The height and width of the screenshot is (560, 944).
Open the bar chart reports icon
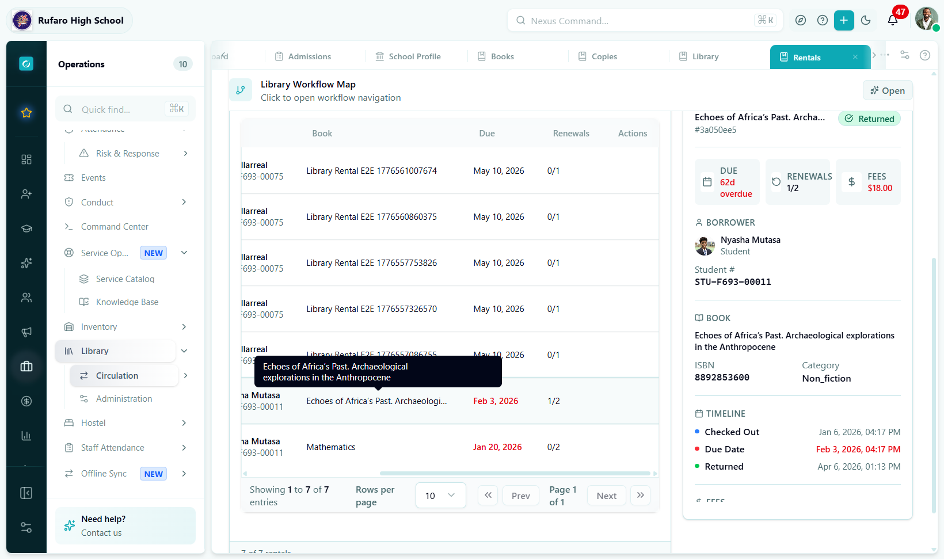pyautogui.click(x=26, y=436)
